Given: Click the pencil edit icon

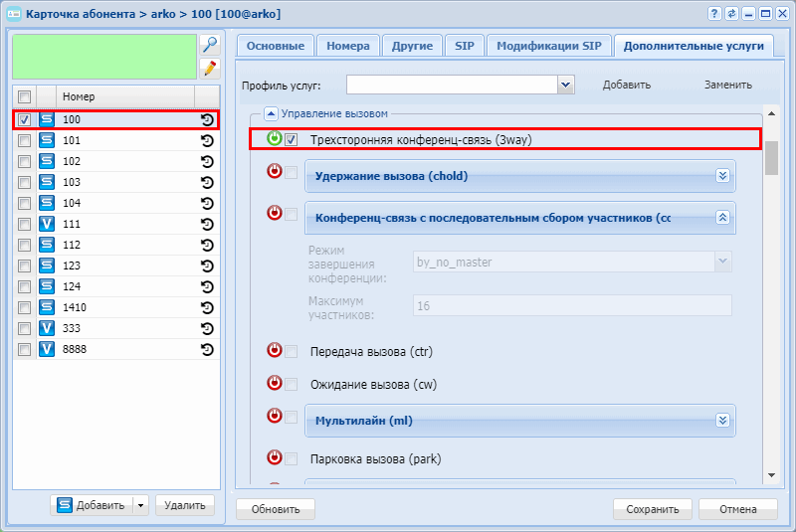Looking at the screenshot, I should pyautogui.click(x=210, y=68).
